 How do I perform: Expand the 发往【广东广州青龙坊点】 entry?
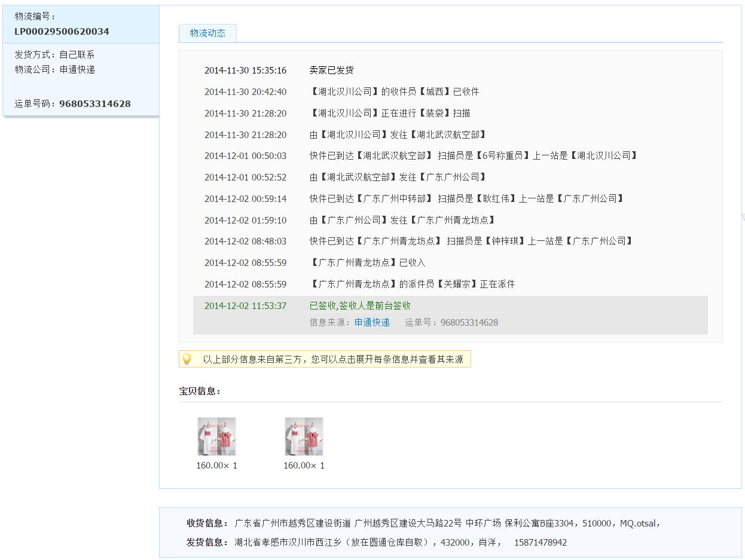[402, 221]
